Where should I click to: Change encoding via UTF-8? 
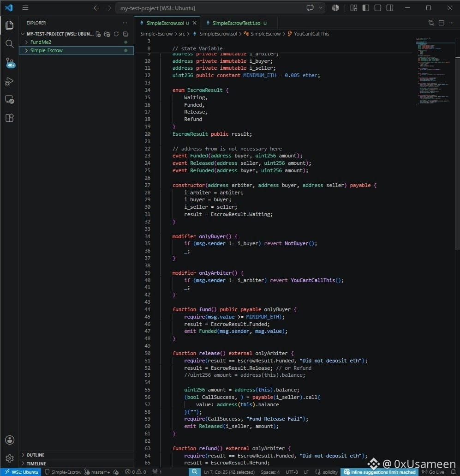[x=292, y=472]
